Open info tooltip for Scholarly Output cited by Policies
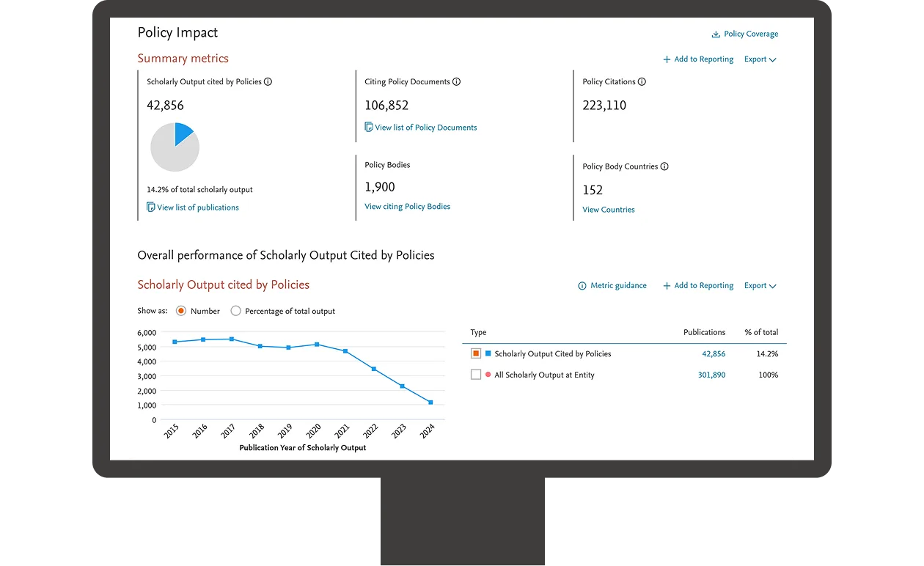 tap(268, 81)
